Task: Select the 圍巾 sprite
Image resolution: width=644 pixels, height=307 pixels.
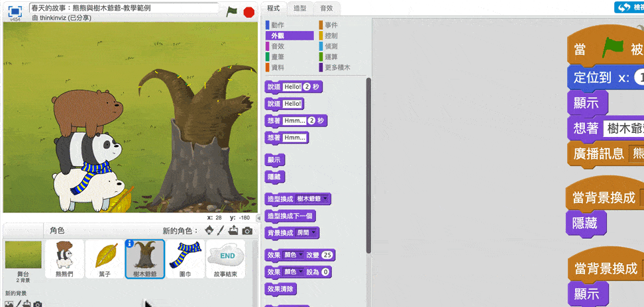Action: (x=186, y=259)
